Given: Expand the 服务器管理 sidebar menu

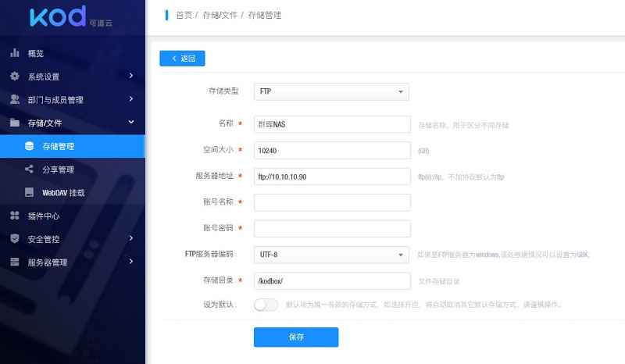Looking at the screenshot, I should pyautogui.click(x=72, y=262).
